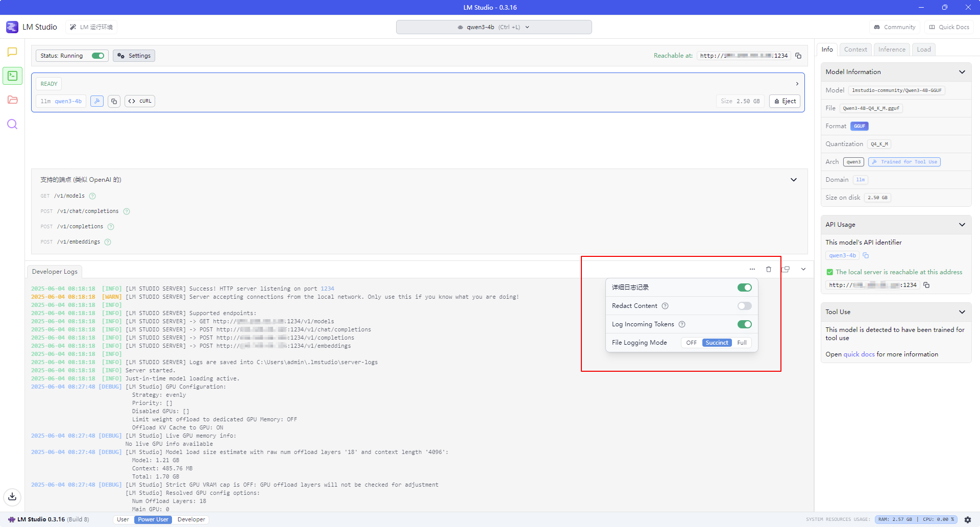980x527 pixels.
Task: Eject the loaded model
Action: click(x=785, y=101)
